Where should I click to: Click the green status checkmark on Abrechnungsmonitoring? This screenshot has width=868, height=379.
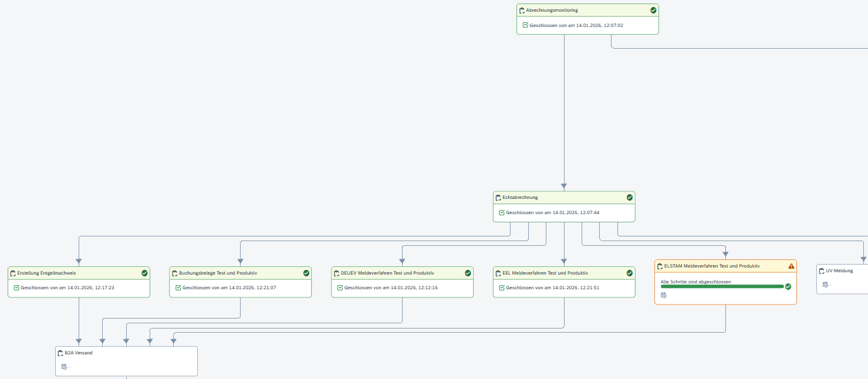click(x=653, y=10)
